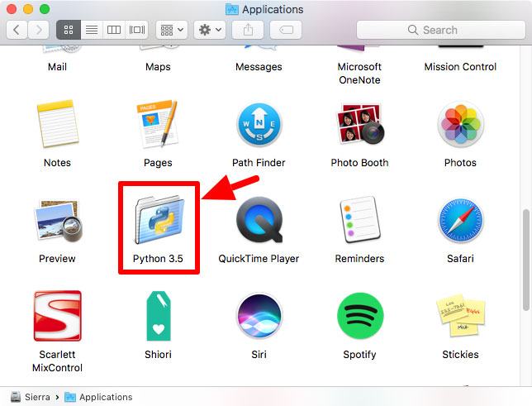Open the Pages app icon
532x406 pixels.
158,124
